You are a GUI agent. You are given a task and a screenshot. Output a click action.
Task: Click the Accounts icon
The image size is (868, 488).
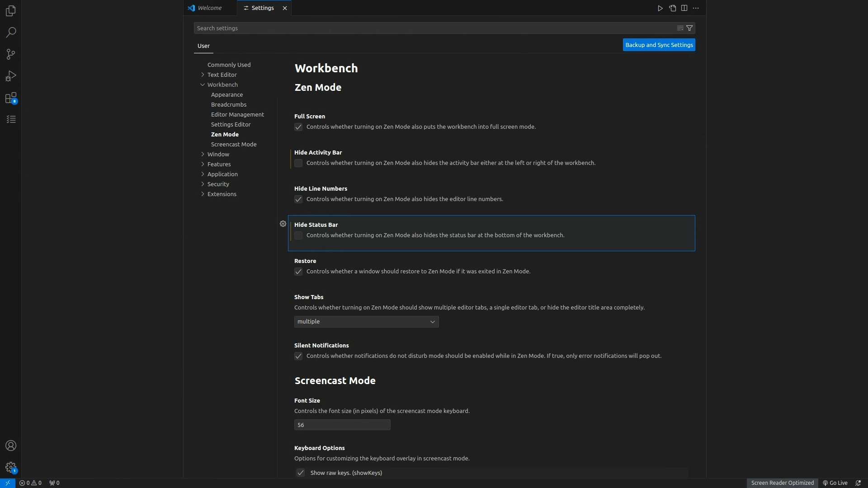pyautogui.click(x=10, y=446)
